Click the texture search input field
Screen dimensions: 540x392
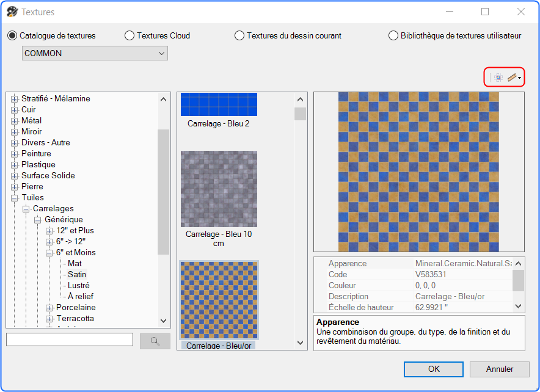[70, 339]
